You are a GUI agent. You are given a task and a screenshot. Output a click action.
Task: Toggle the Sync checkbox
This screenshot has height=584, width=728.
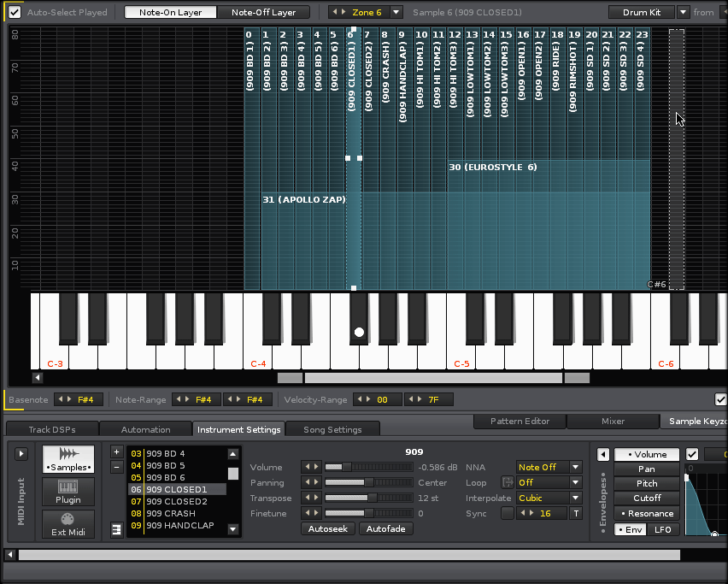point(508,513)
